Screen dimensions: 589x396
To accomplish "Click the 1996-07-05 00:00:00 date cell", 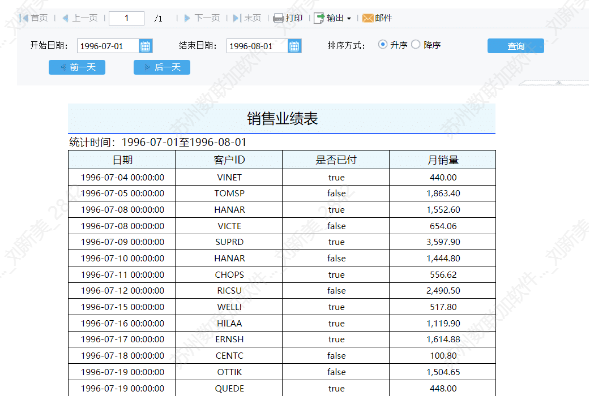I will (122, 193).
